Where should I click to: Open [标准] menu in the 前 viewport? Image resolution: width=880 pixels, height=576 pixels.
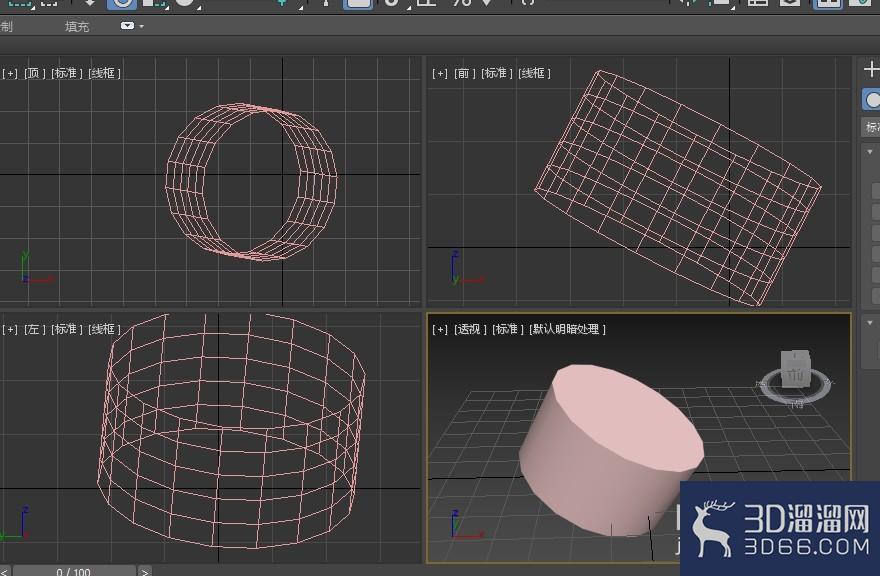point(497,73)
